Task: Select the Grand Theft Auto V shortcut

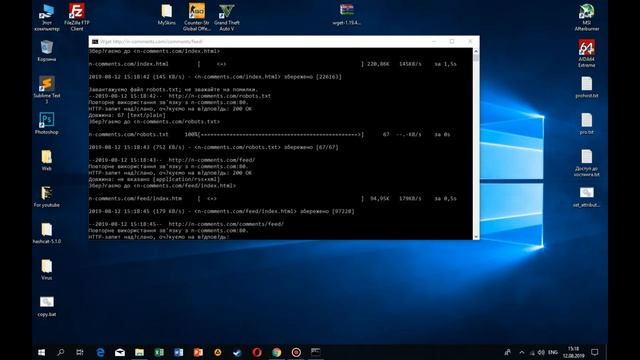Action: coord(227,17)
